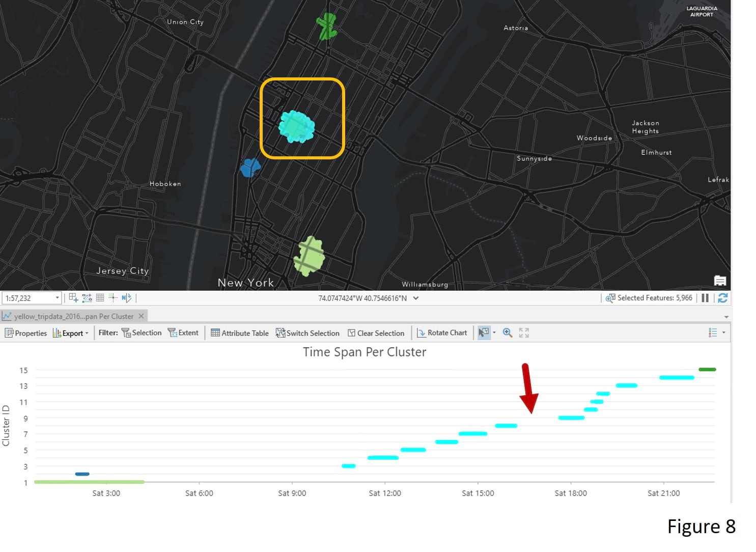Viewport: 756px width, 552px height.
Task: Select cluster 14 cyan bar at Sat 21:00
Action: (x=677, y=378)
